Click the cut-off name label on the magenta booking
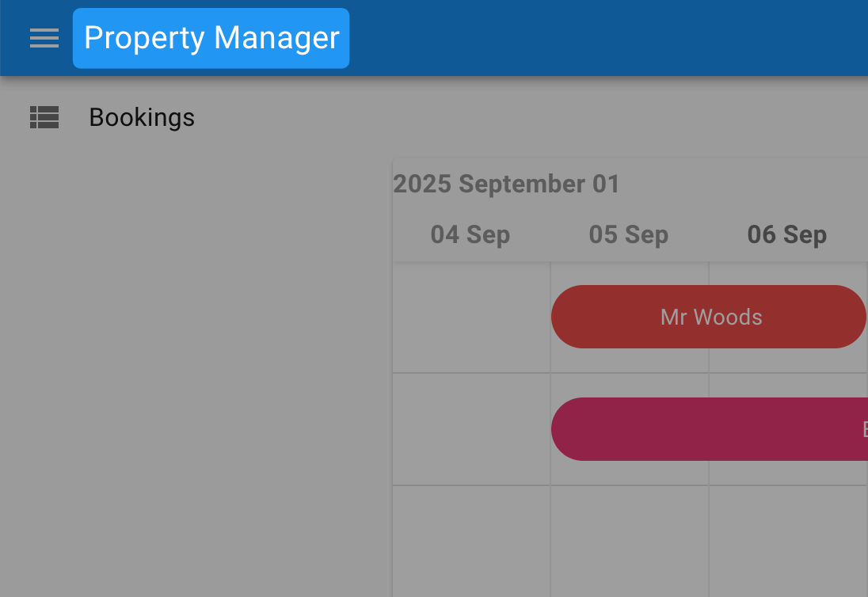The height and width of the screenshot is (597, 868). point(864,429)
